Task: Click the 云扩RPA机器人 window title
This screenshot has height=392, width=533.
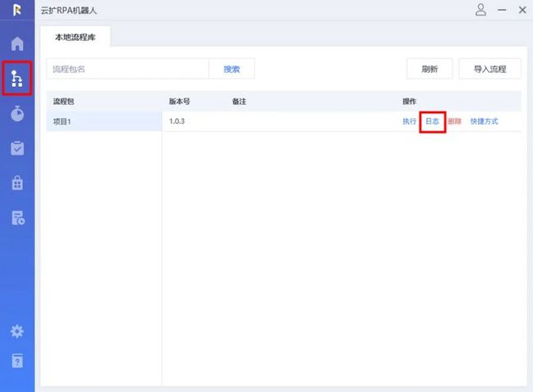Action: click(69, 11)
